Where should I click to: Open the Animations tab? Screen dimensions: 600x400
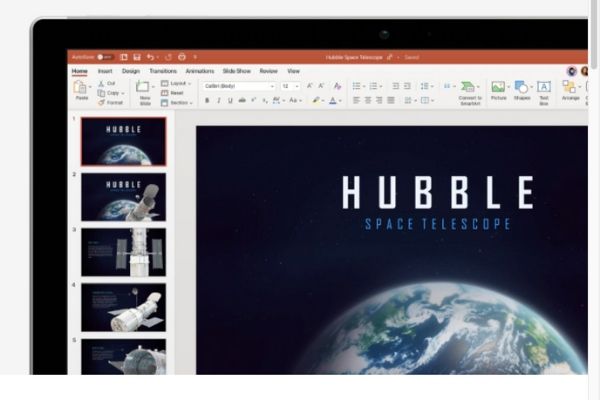200,71
